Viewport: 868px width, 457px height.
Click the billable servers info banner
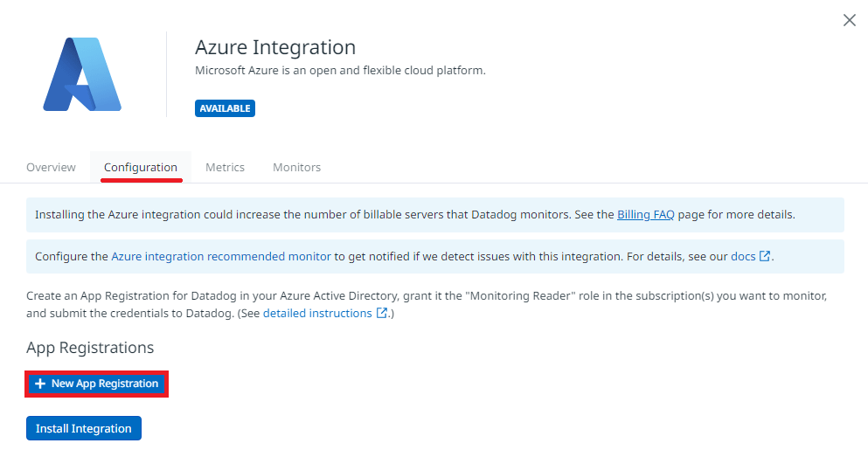435,215
